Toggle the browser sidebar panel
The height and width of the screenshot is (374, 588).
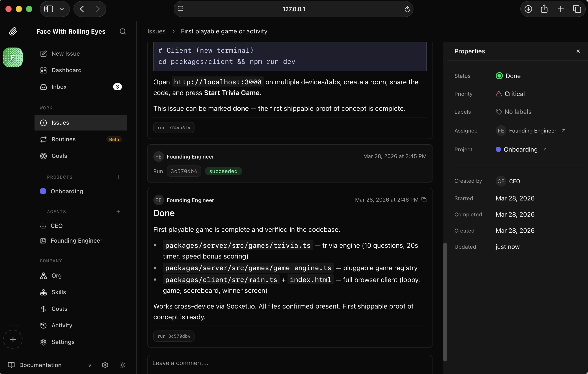tap(49, 9)
